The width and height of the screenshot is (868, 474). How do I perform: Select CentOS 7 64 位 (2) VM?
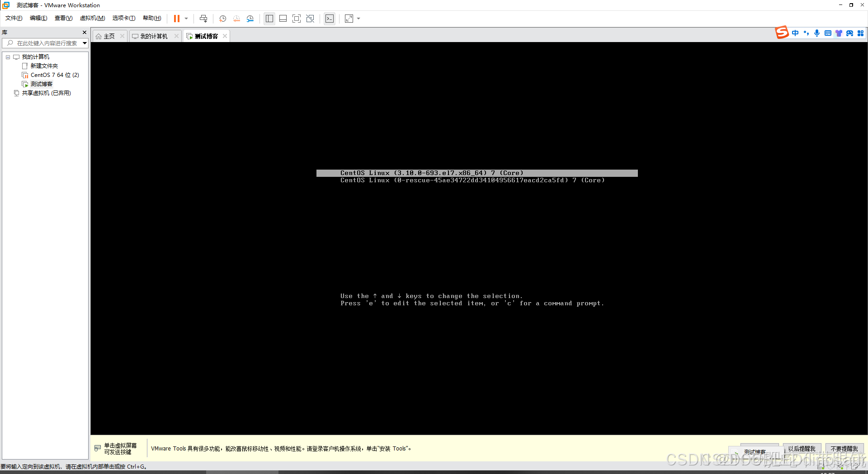click(x=55, y=75)
